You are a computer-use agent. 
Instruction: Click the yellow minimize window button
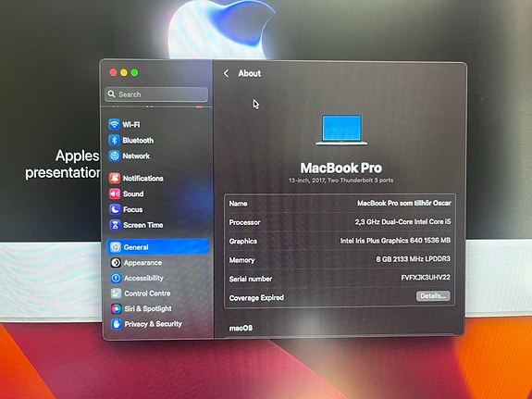[x=124, y=72]
